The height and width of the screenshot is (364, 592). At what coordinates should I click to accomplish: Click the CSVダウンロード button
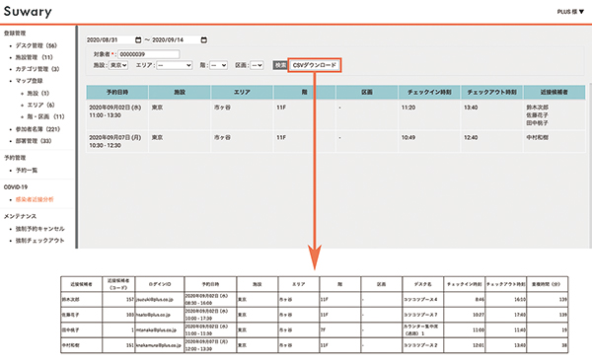click(315, 65)
